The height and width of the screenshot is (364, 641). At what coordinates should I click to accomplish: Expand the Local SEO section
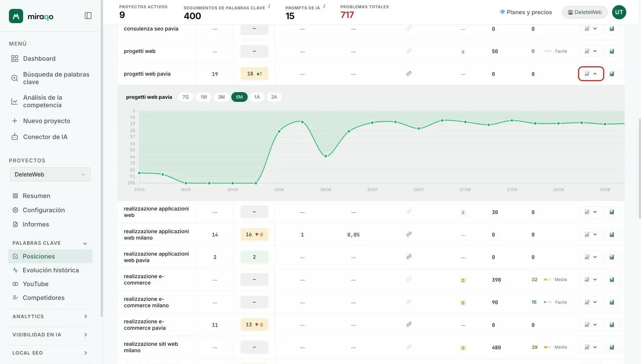coord(50,353)
